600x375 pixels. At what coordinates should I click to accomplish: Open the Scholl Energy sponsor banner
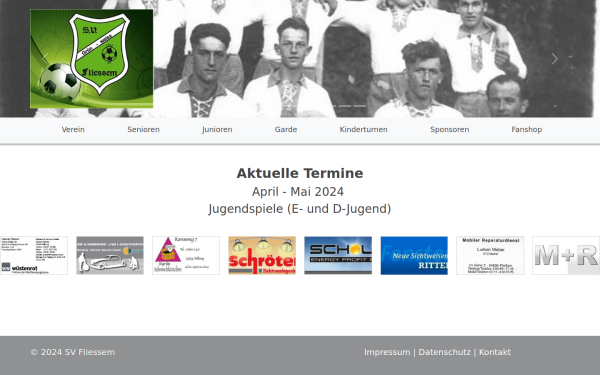[338, 255]
